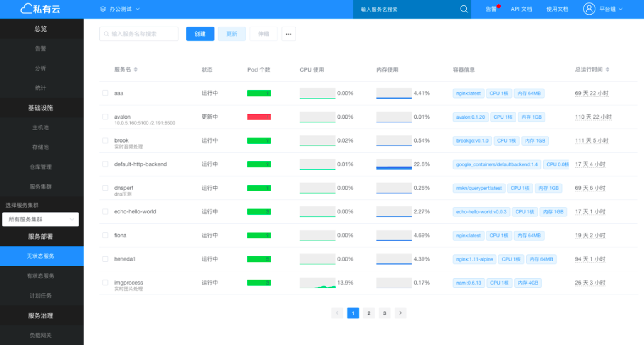Click the top search magnifier icon
Viewport: 644px width, 345px height.
pos(464,9)
